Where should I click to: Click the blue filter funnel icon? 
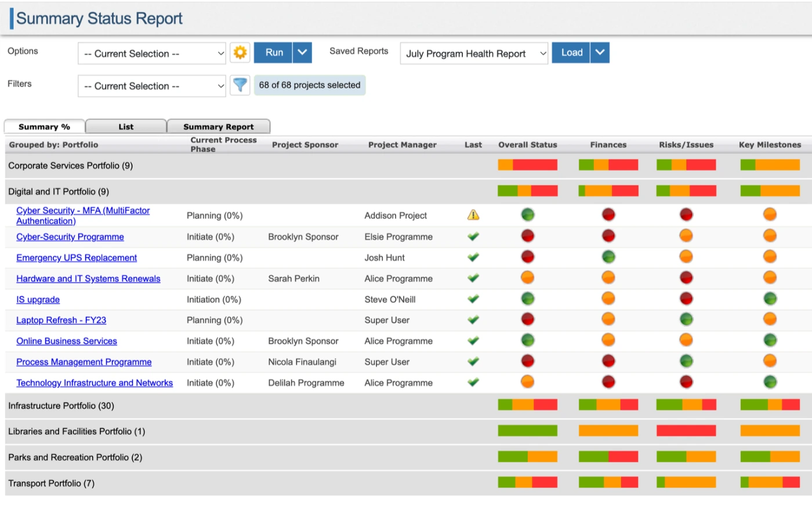240,85
